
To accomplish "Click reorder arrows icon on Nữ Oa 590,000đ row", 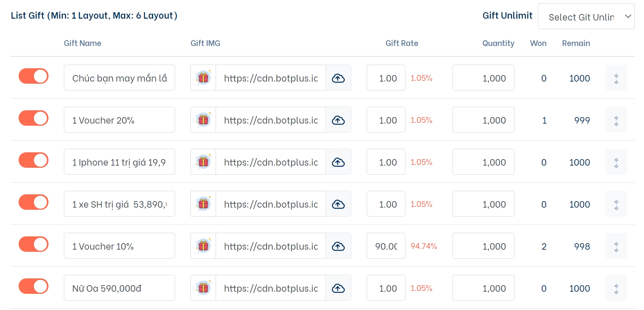I will tap(616, 288).
